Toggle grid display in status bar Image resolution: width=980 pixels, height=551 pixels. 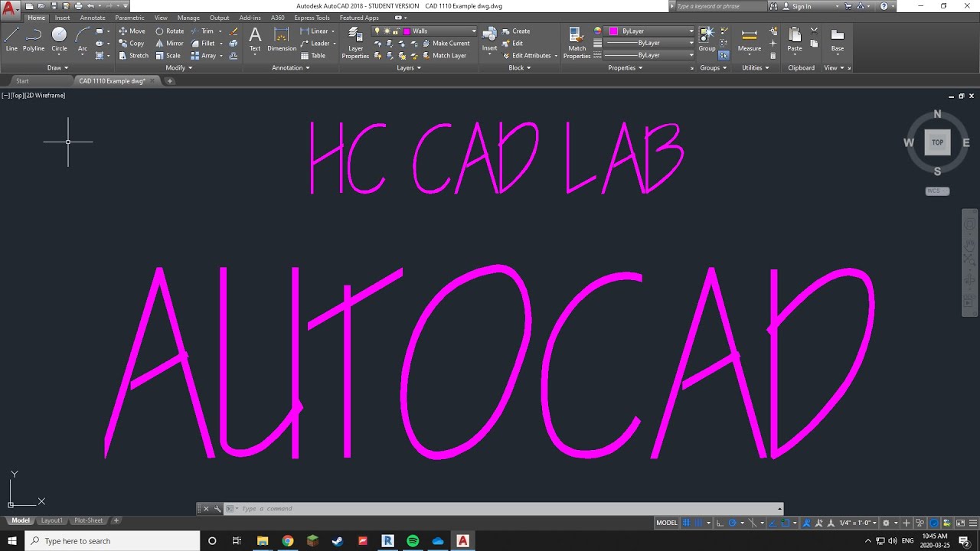[x=686, y=523]
